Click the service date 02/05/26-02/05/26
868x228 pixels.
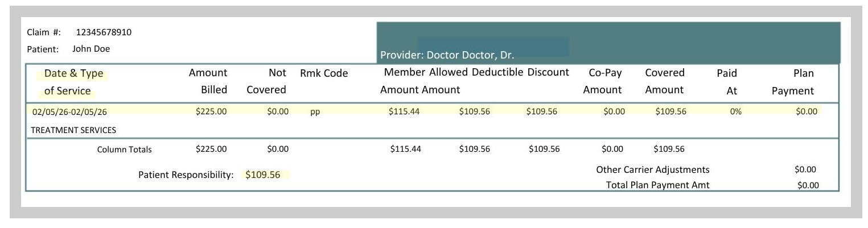(69, 112)
